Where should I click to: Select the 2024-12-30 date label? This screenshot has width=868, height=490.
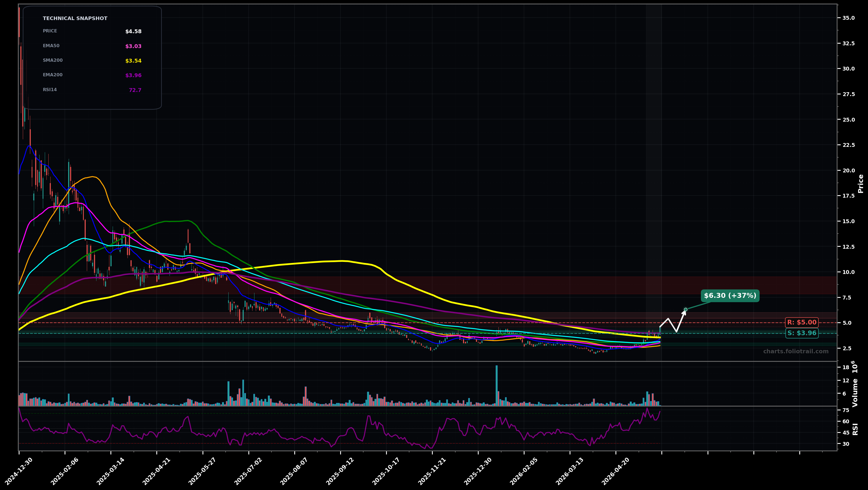tap(19, 471)
